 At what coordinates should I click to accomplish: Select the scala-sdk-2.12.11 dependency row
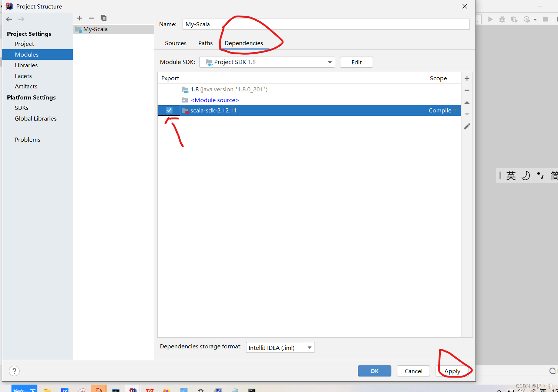pyautogui.click(x=309, y=110)
